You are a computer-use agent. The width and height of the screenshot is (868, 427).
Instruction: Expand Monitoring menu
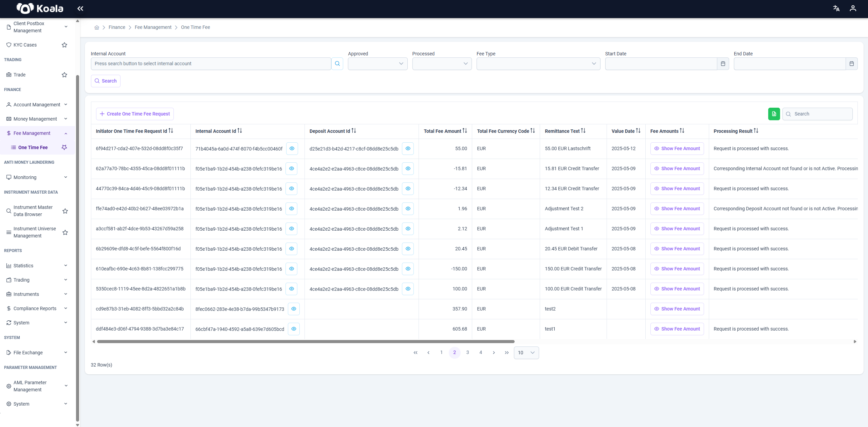pos(37,177)
